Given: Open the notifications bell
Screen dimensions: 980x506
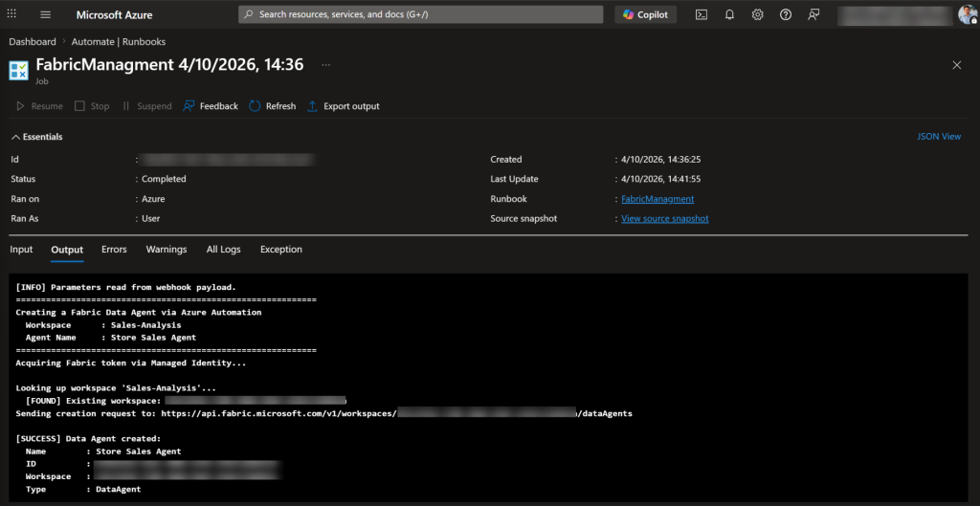Looking at the screenshot, I should (x=729, y=15).
